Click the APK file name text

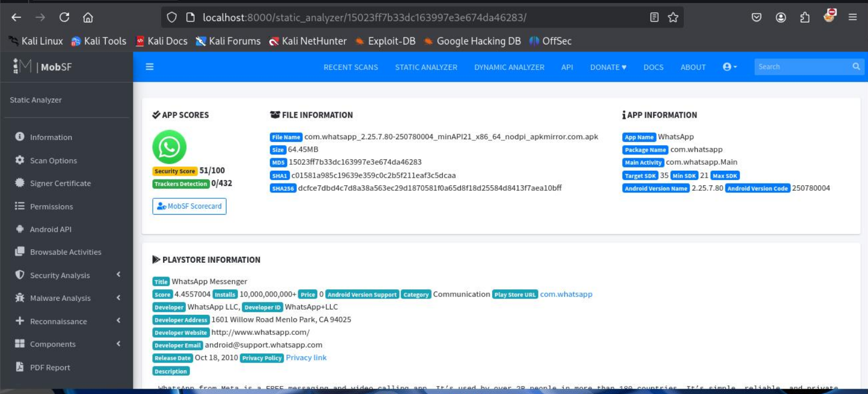[451, 137]
